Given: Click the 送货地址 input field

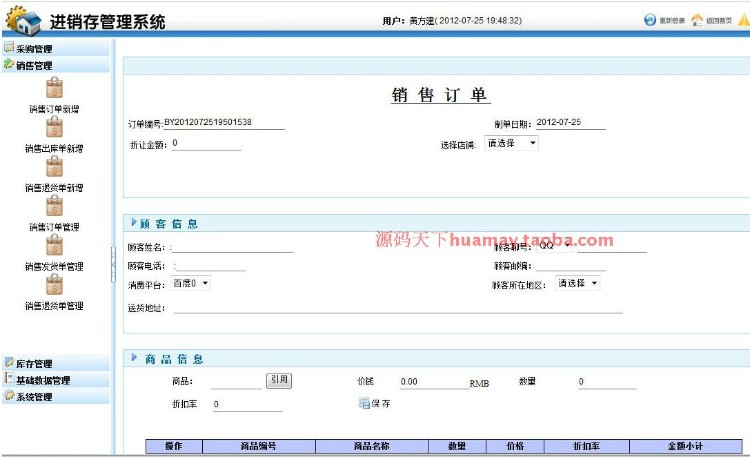Looking at the screenshot, I should tap(398, 307).
